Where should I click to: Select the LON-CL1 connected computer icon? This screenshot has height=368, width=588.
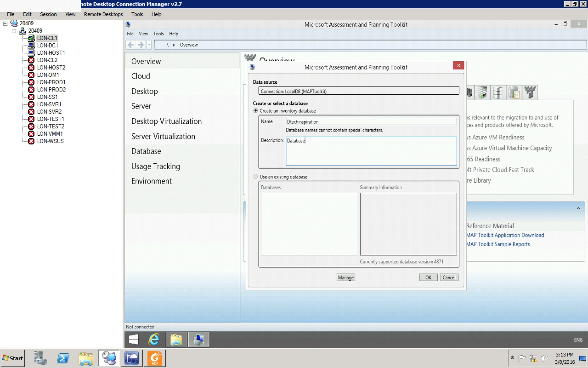(x=31, y=38)
